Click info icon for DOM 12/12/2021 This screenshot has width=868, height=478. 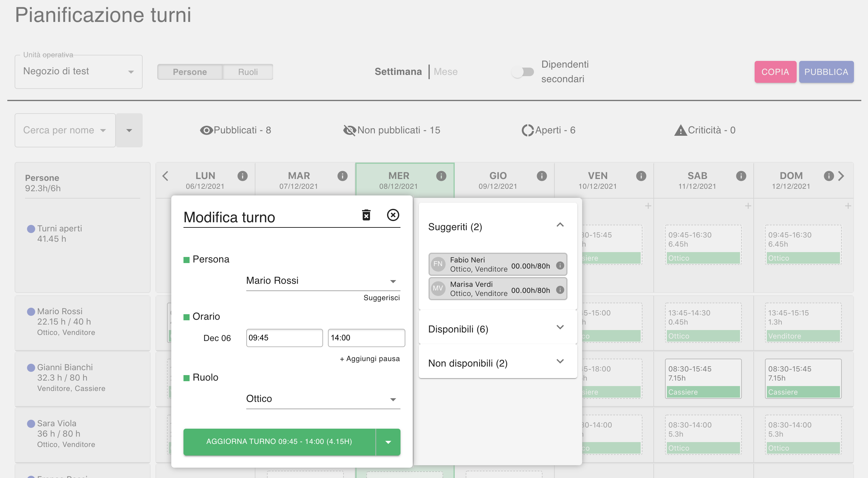click(x=829, y=176)
